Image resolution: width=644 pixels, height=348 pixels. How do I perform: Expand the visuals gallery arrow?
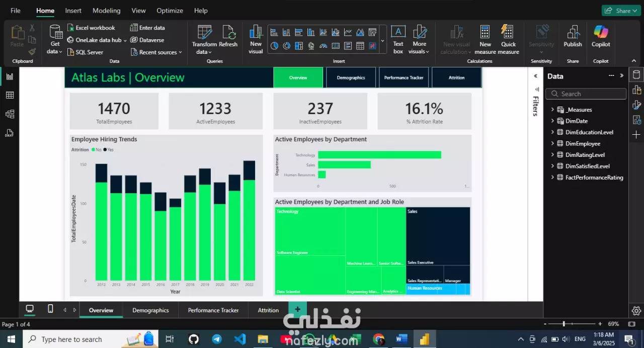click(x=382, y=40)
